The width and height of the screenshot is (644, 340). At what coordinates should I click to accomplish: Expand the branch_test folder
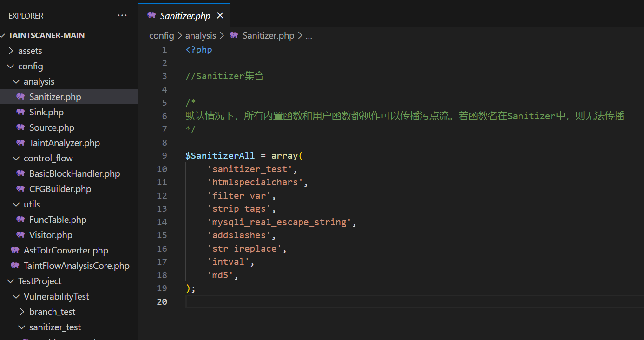[x=22, y=312]
